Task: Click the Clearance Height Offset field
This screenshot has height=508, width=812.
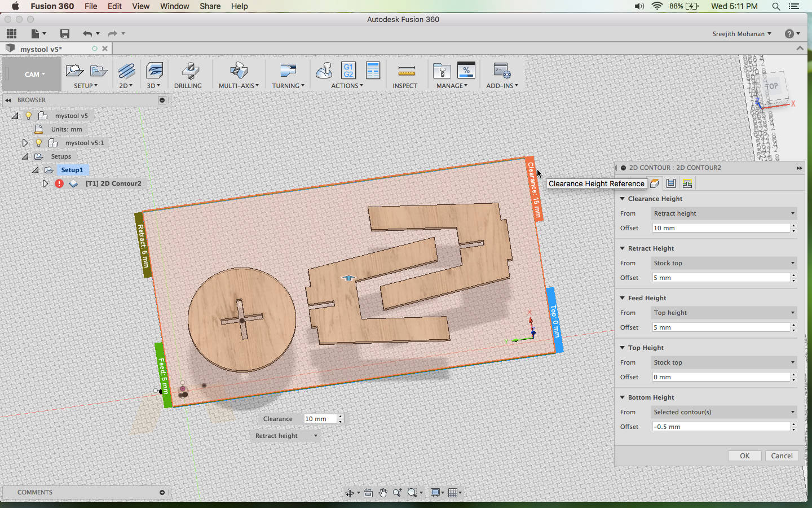Action: (721, 228)
